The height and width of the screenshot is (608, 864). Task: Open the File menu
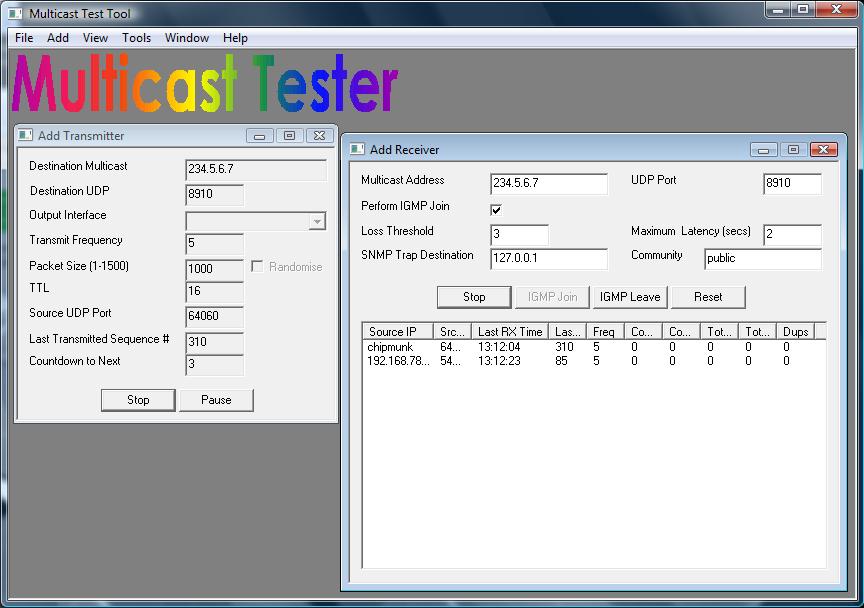(24, 38)
